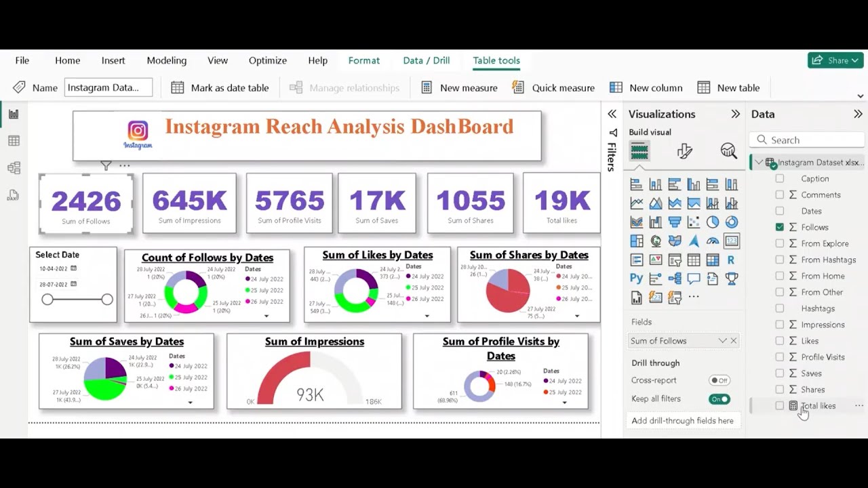The height and width of the screenshot is (488, 868).
Task: Choose the card visual icon
Action: [731, 241]
